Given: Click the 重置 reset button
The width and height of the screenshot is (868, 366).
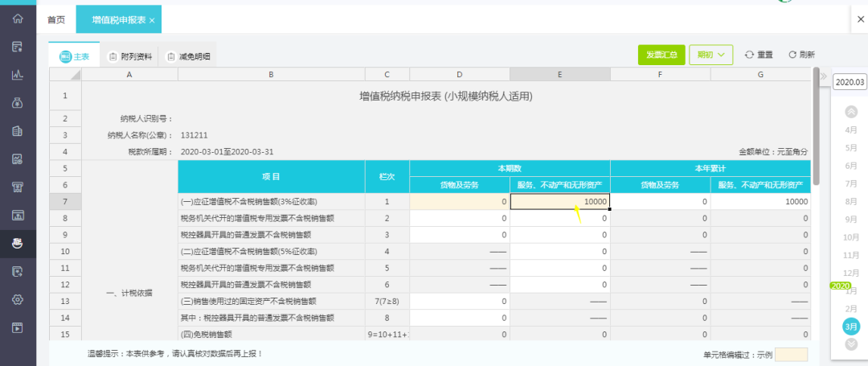Looking at the screenshot, I should click(x=759, y=55).
